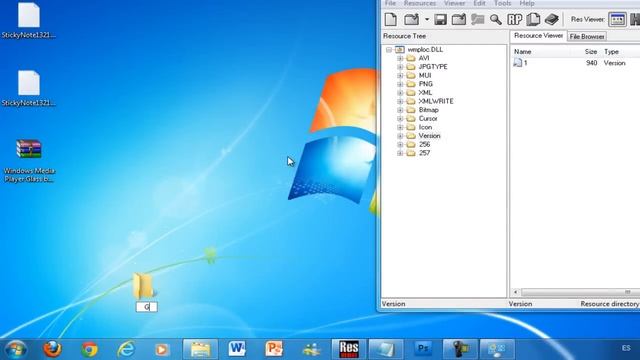
Task: Open the Help menu
Action: (527, 3)
